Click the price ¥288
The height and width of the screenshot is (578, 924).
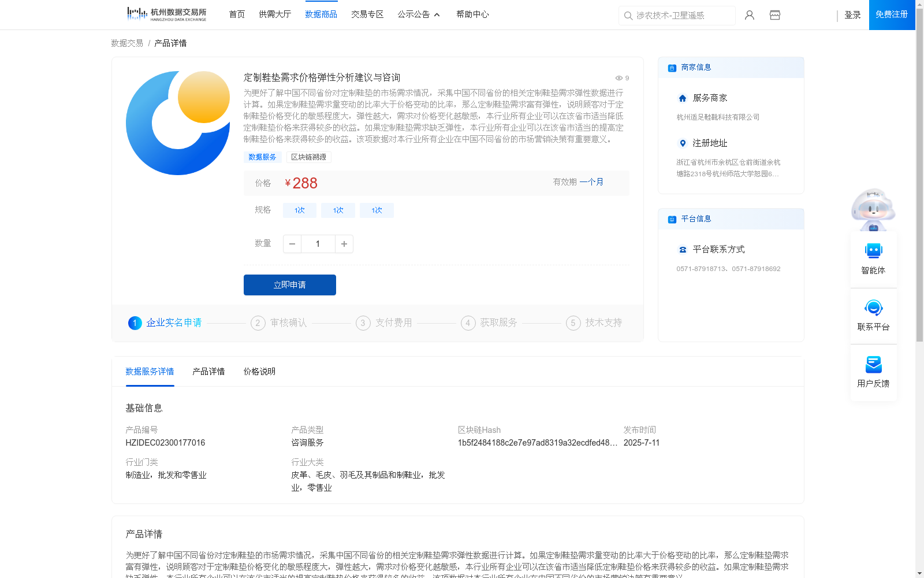301,183
